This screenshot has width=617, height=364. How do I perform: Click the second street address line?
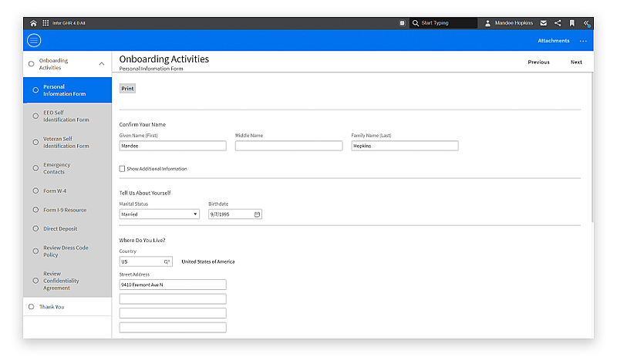pyautogui.click(x=173, y=298)
